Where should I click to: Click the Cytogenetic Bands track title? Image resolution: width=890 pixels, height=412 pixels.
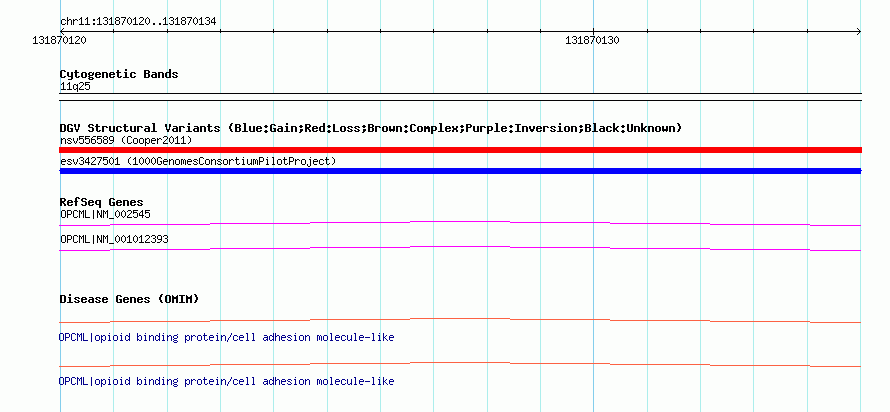click(x=119, y=74)
